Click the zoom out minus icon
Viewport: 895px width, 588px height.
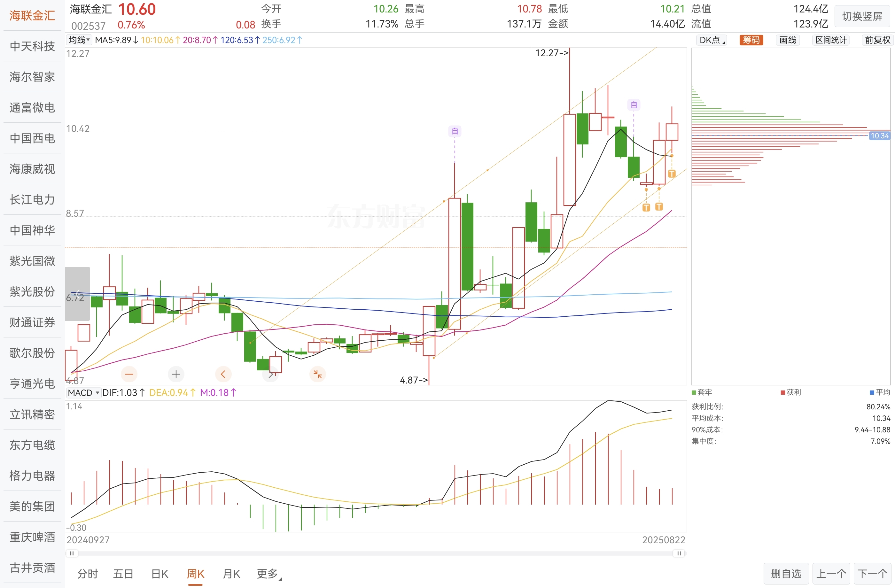click(129, 374)
